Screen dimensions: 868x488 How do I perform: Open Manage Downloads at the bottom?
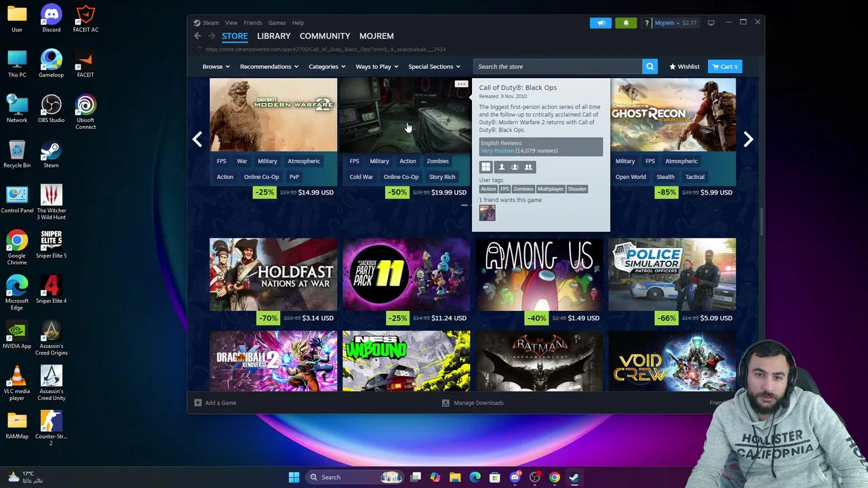tap(473, 403)
